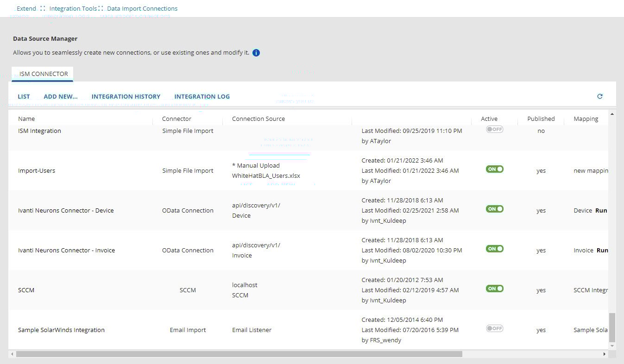Image resolution: width=624 pixels, height=364 pixels.
Task: Open the INTEGRATION LOG view
Action: 202,97
